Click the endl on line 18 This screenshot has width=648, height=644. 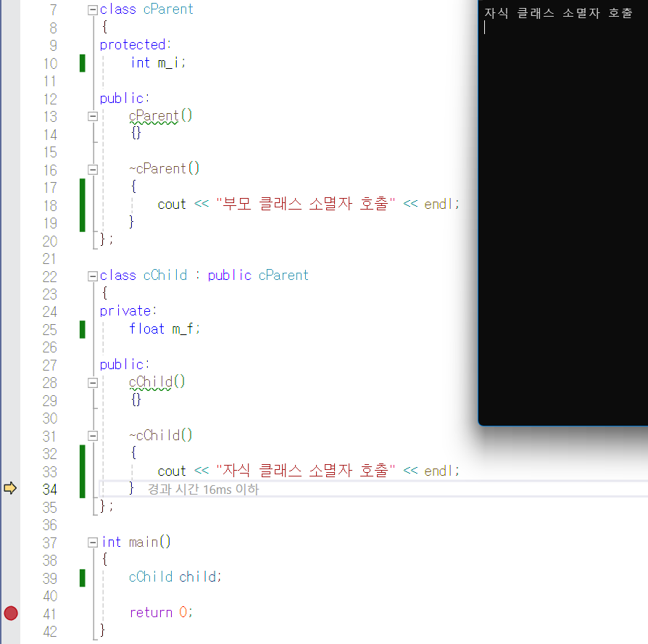pos(438,205)
